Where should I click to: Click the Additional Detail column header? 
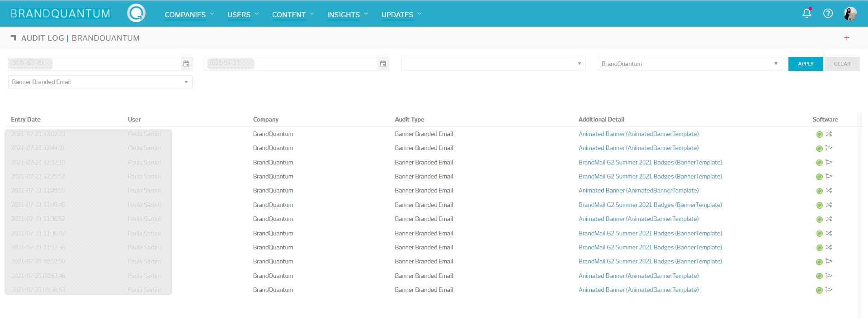(601, 120)
